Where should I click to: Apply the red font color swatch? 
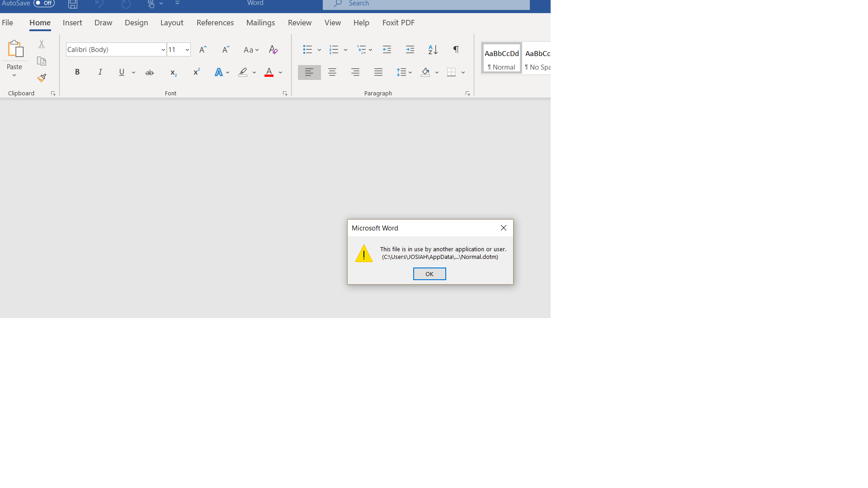click(x=269, y=72)
